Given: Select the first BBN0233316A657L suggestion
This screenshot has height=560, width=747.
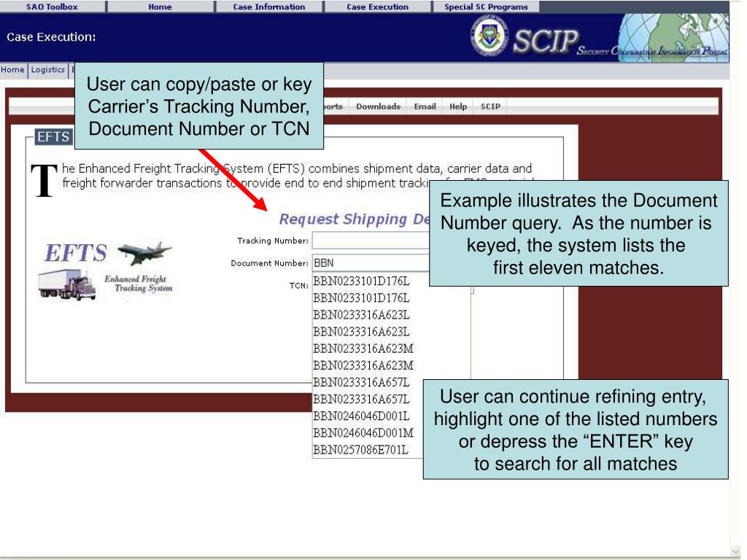Looking at the screenshot, I should click(361, 382).
